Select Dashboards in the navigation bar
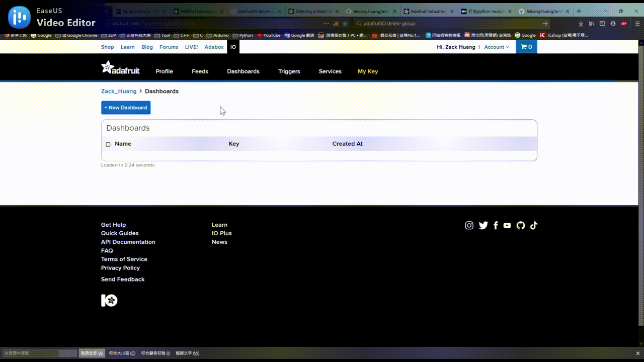 (x=243, y=71)
